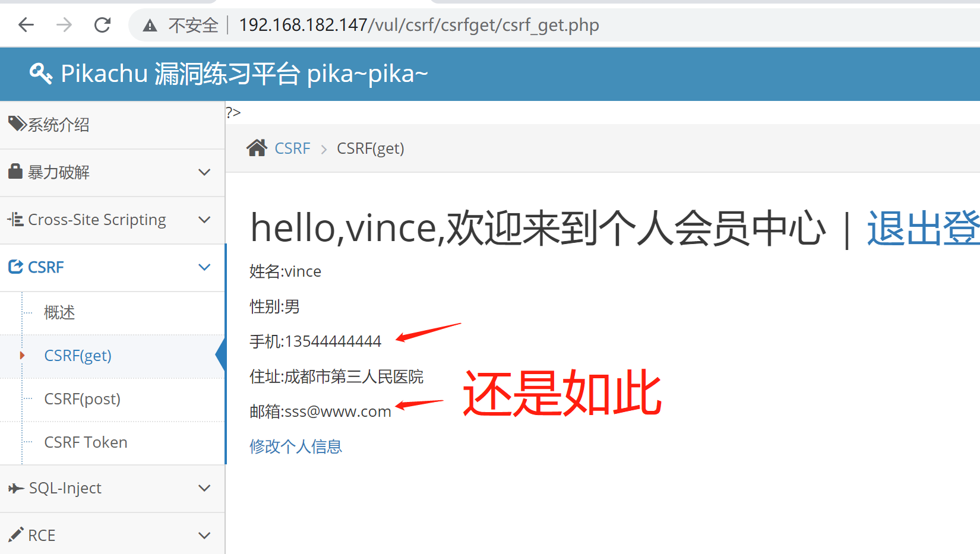Select the CSRF(post) submenu item
The image size is (980, 554).
click(83, 399)
